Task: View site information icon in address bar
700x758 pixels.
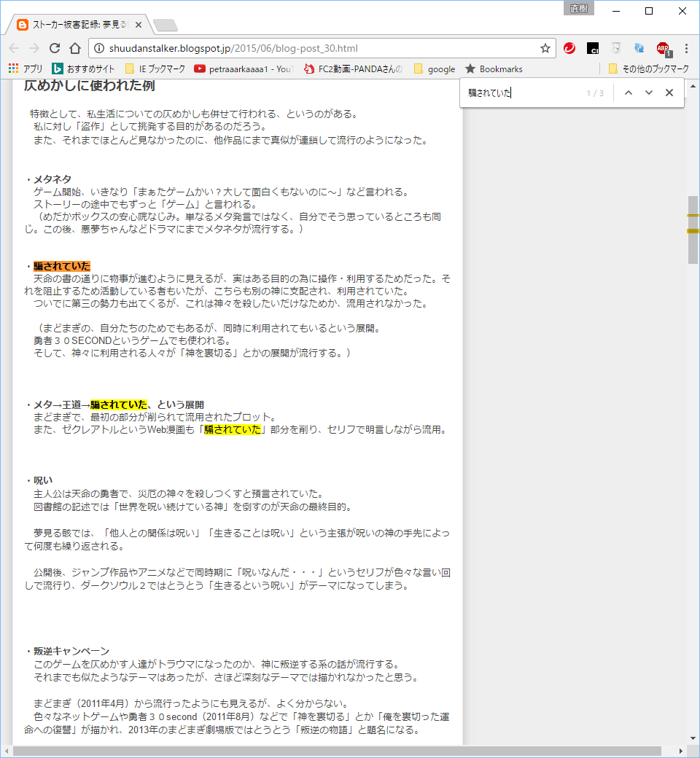Action: (x=98, y=48)
